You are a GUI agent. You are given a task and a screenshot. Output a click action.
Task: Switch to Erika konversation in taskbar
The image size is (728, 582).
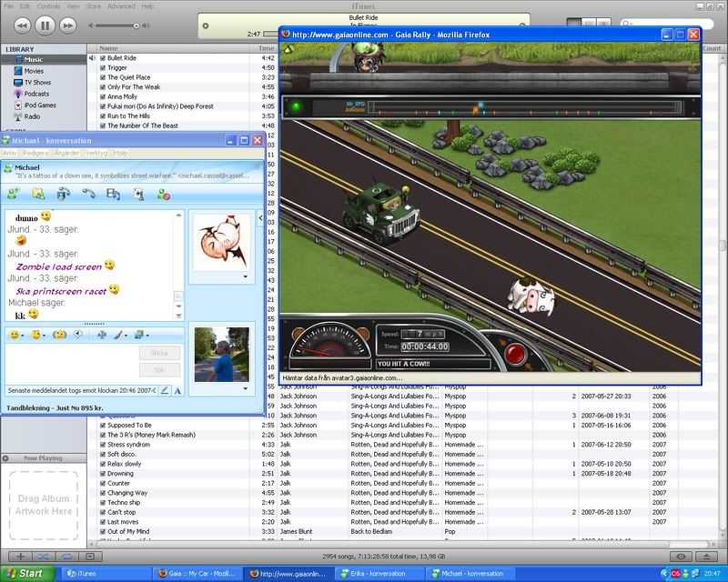380,574
